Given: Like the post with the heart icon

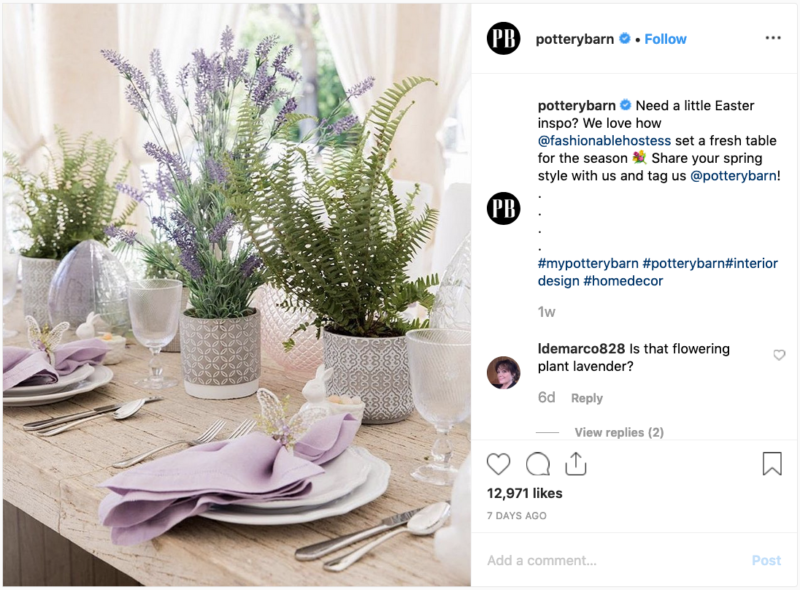Looking at the screenshot, I should click(498, 464).
